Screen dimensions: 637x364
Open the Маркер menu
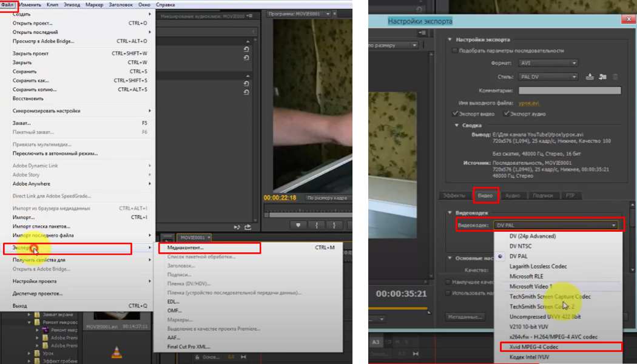(94, 4)
